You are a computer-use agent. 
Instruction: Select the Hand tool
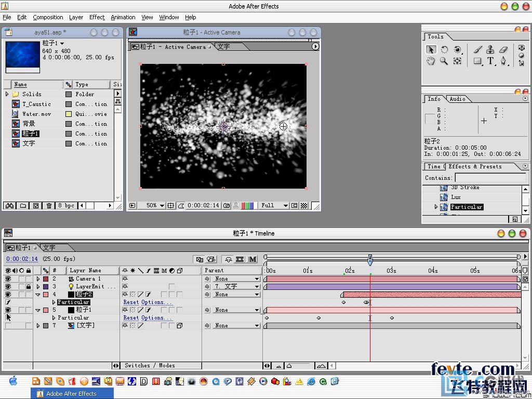point(431,61)
